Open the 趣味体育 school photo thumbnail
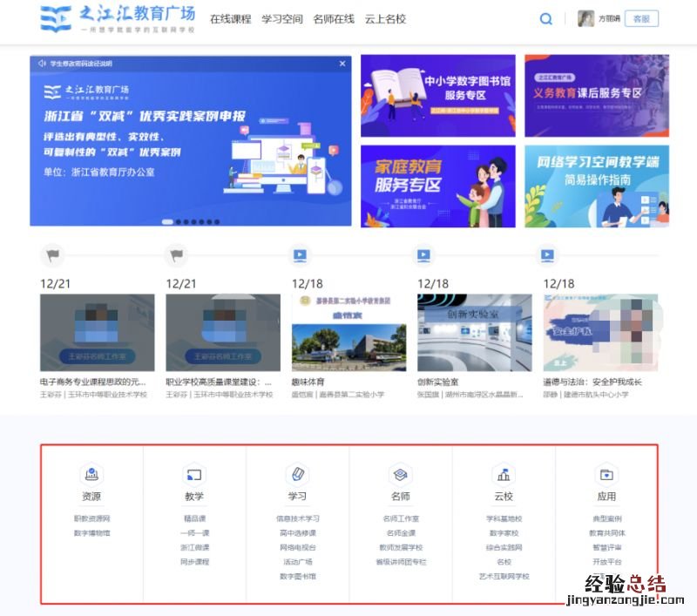The height and width of the screenshot is (616, 697). pos(349,333)
